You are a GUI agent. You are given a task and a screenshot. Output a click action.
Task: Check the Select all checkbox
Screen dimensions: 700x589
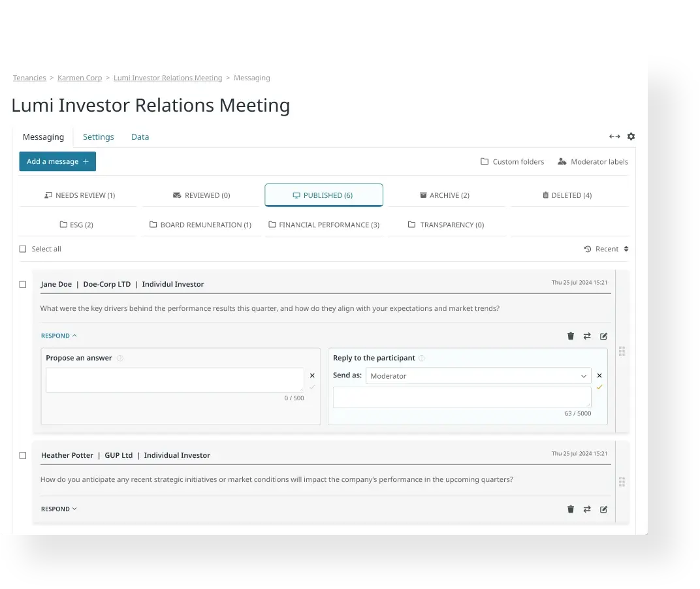point(23,249)
